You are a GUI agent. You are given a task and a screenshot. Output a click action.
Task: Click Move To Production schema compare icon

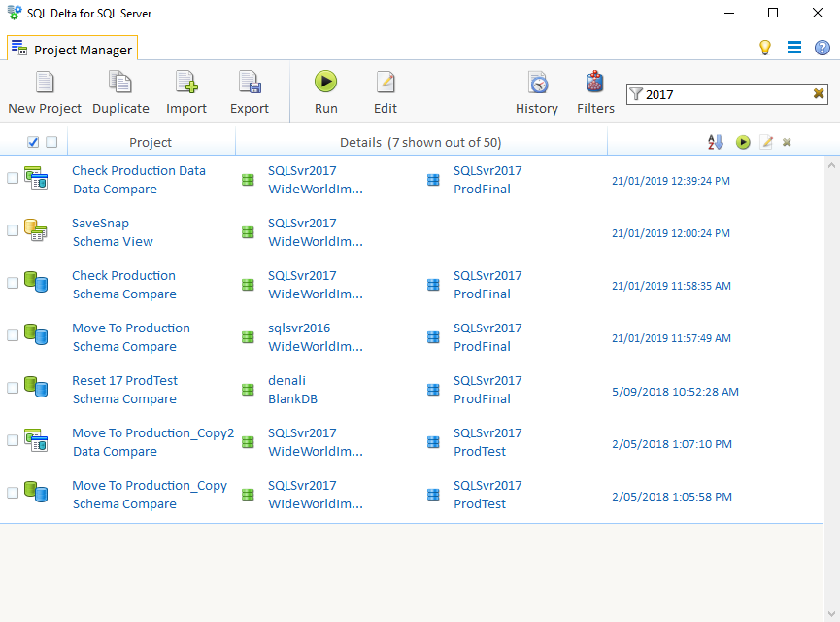(x=36, y=335)
